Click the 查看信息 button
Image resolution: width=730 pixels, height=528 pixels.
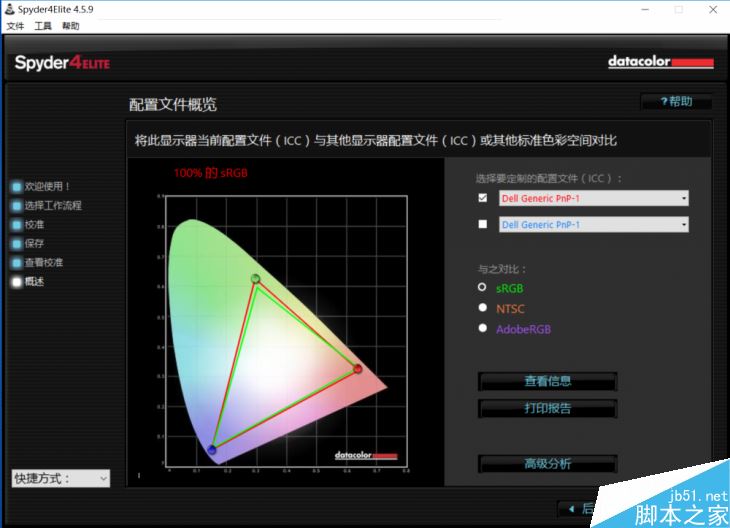point(548,381)
